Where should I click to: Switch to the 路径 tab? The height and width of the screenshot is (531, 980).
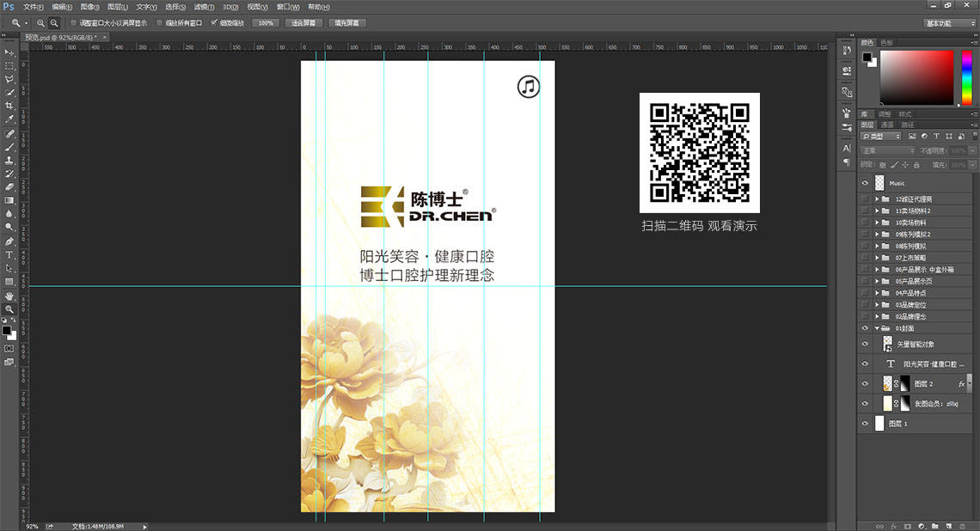pyautogui.click(x=908, y=125)
